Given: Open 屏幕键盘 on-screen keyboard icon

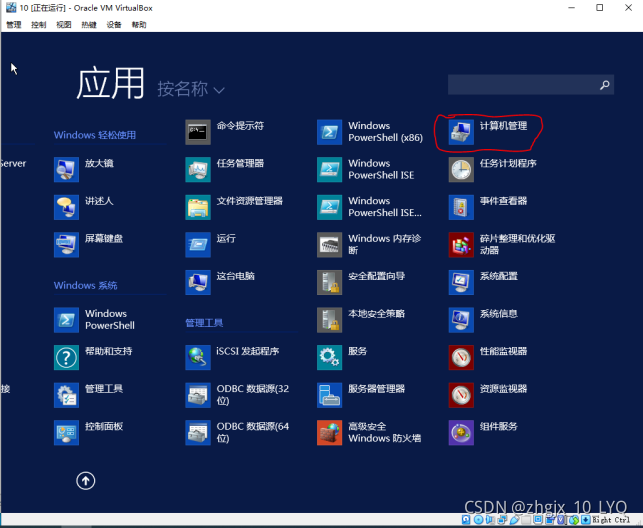Looking at the screenshot, I should (66, 245).
